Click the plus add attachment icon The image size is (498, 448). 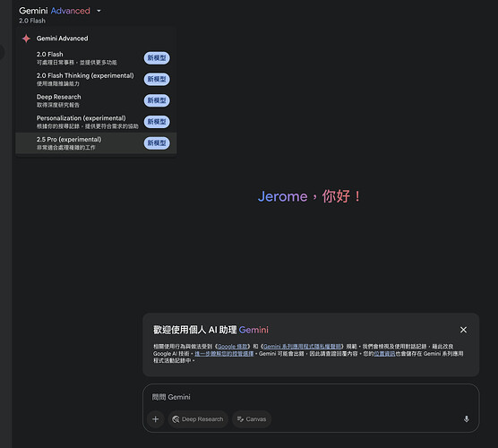point(155,419)
